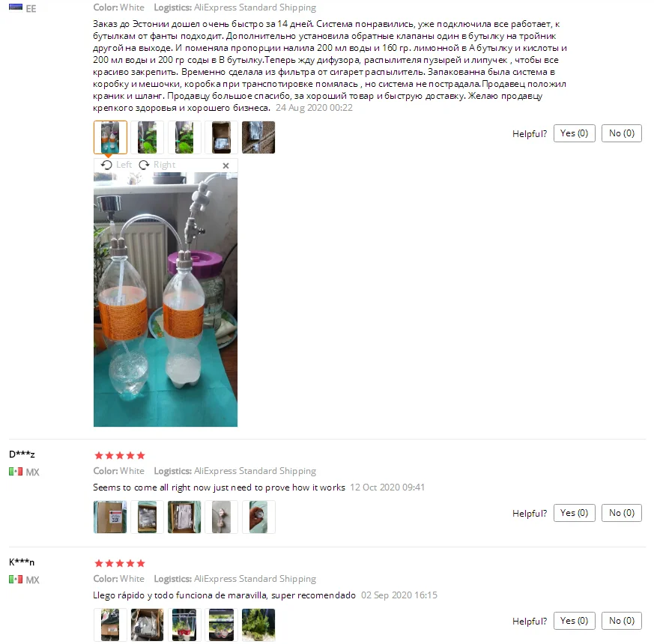
Task: View second thumbnail with green plant in EE review
Action: (x=148, y=138)
